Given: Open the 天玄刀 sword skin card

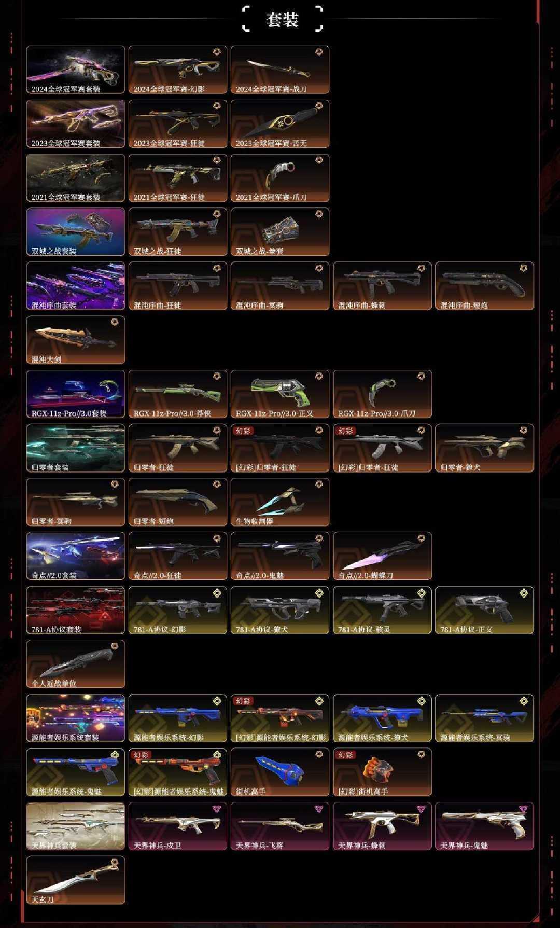Looking at the screenshot, I should (76, 880).
